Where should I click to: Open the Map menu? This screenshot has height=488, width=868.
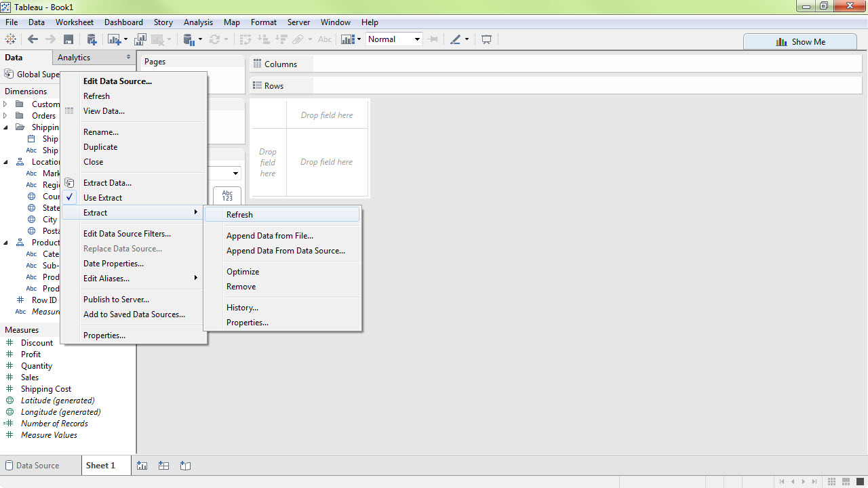[232, 22]
